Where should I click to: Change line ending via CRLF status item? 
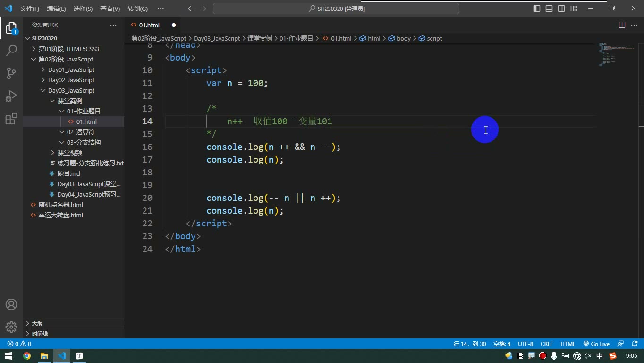tap(547, 344)
